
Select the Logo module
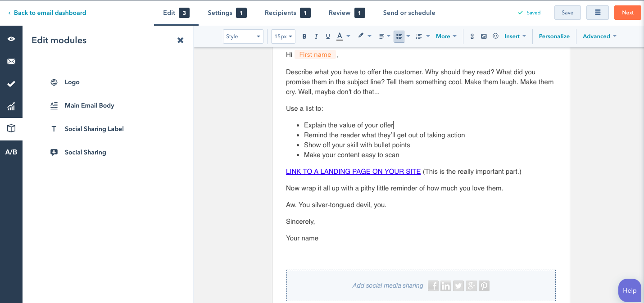72,82
